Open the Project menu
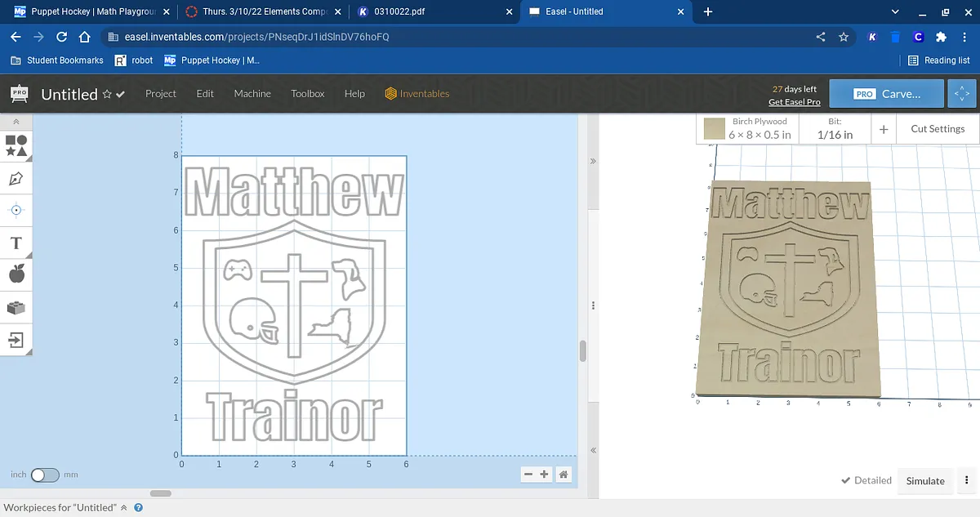The height and width of the screenshot is (517, 980). pos(161,94)
